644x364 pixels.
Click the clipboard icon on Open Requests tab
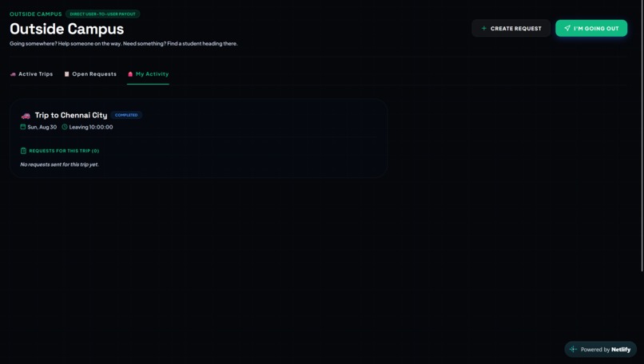[x=66, y=74]
